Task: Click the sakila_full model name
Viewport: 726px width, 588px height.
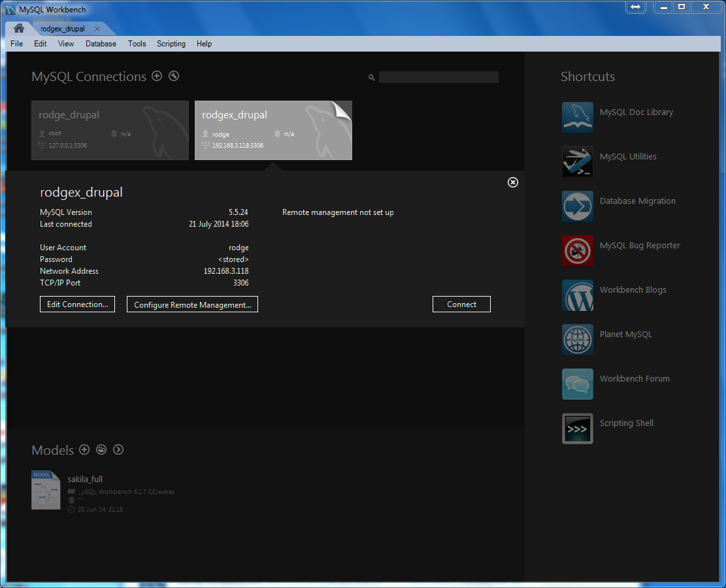Action: coord(85,479)
